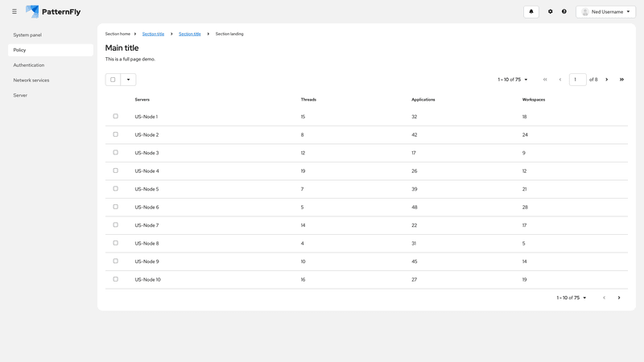Click the help question mark icon

pos(564,12)
